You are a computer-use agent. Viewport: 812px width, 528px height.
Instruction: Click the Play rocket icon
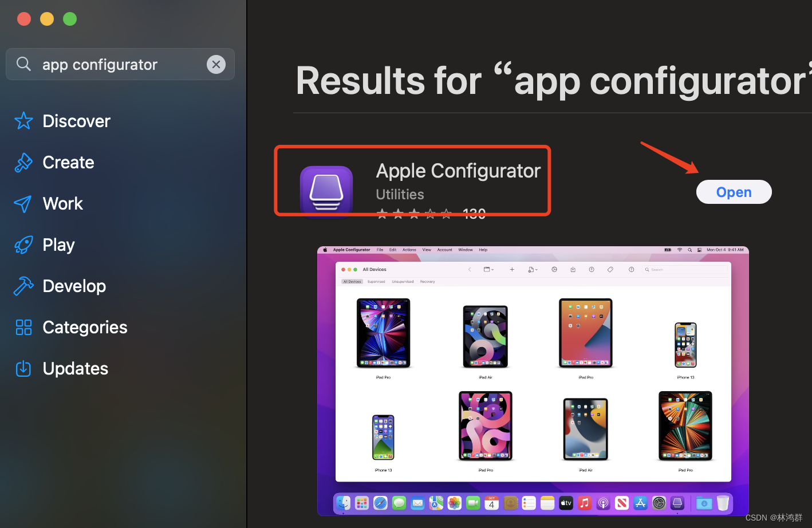(x=23, y=245)
